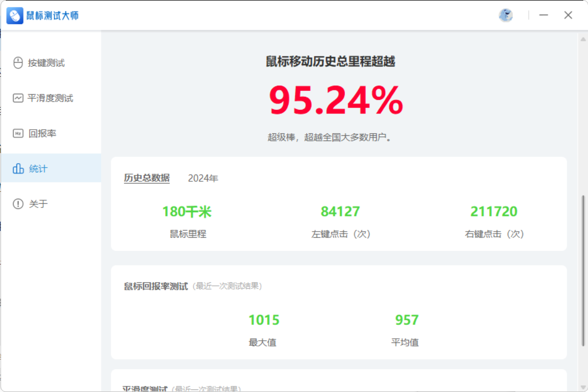Click the vertical scrollbar thumb
Image resolution: width=588 pixels, height=392 pixels.
coord(583,270)
